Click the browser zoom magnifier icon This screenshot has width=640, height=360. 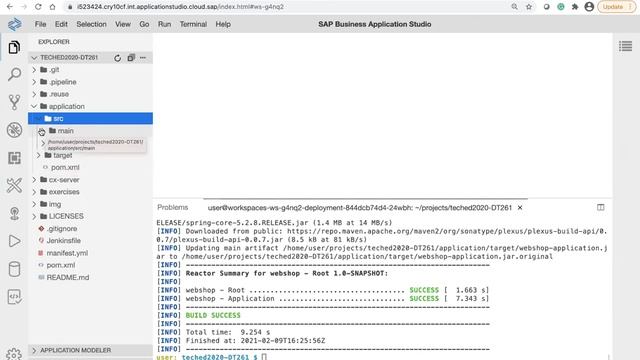pyautogui.click(x=514, y=7)
